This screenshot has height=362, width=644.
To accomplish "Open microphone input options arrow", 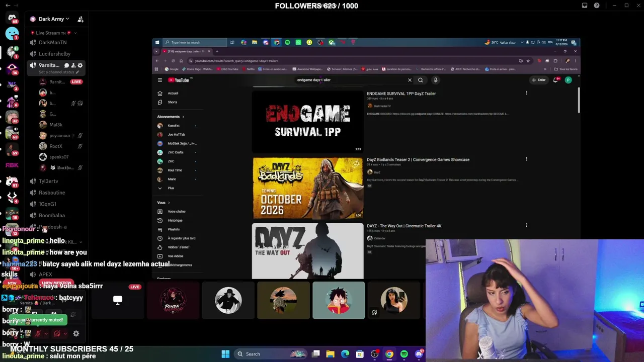I will tap(46, 333).
